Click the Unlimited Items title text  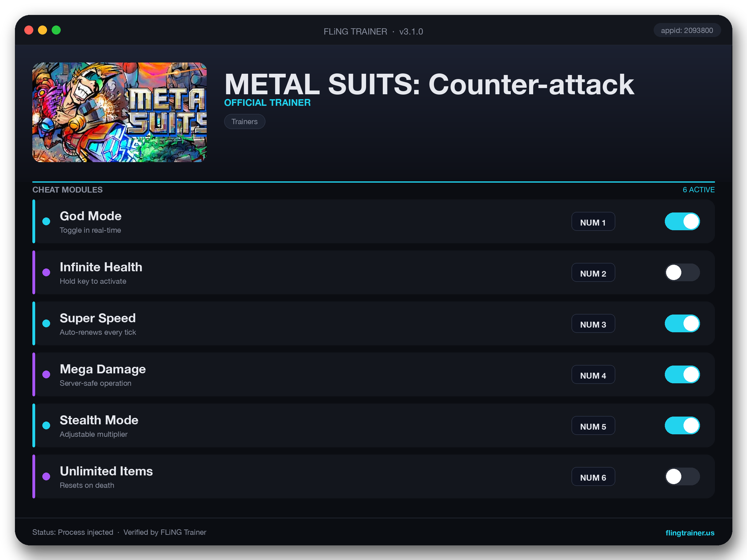pos(106,471)
